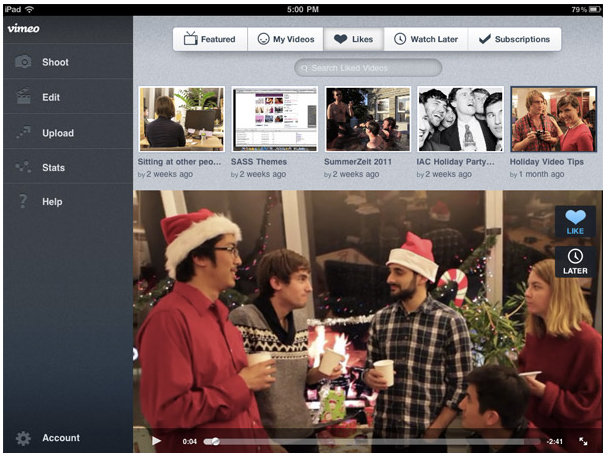Image resolution: width=604 pixels, height=453 pixels.
Task: Play the video with the play button
Action: pos(156,441)
